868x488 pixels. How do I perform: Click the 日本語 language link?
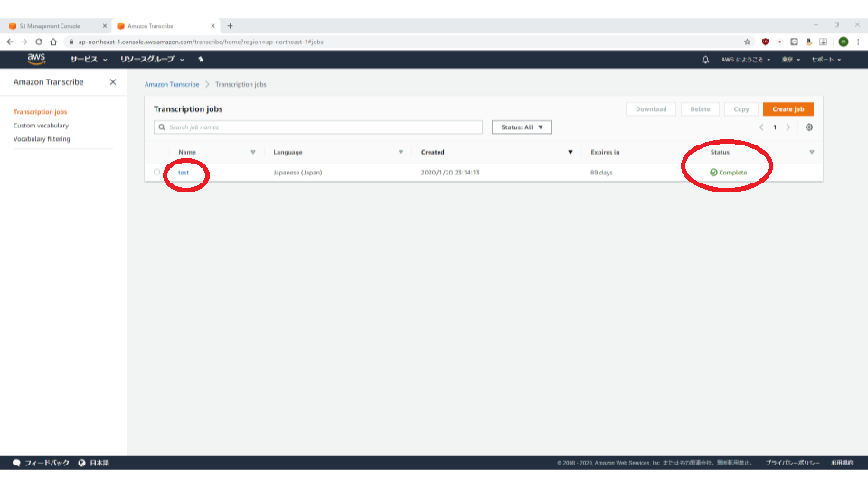coord(99,463)
